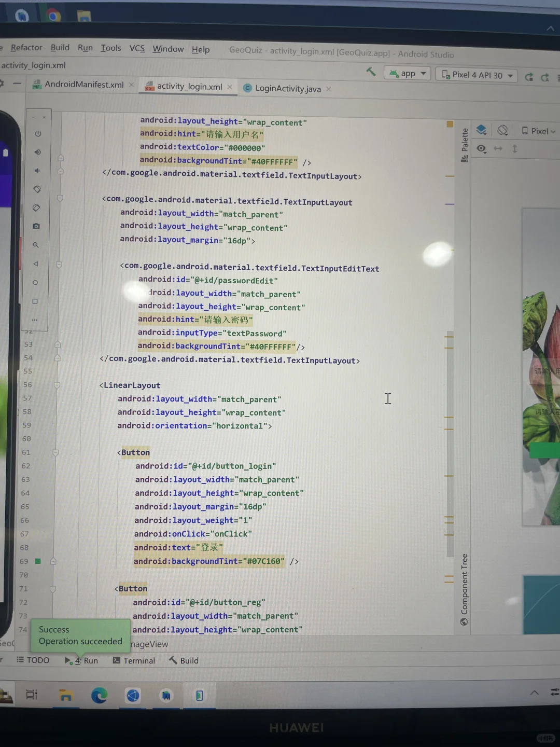Click the editor vertical scrollbar thumb
This screenshot has height=747, width=560.
coord(450,444)
